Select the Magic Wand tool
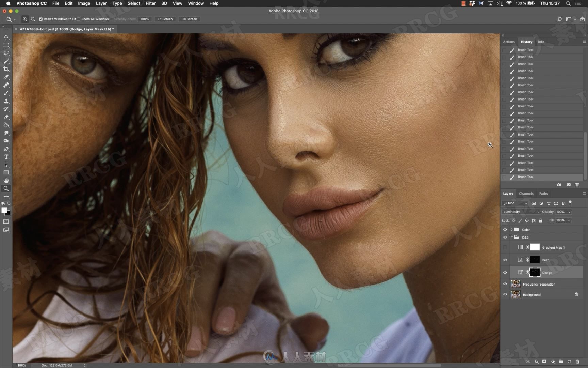This screenshot has height=368, width=588. pos(6,61)
